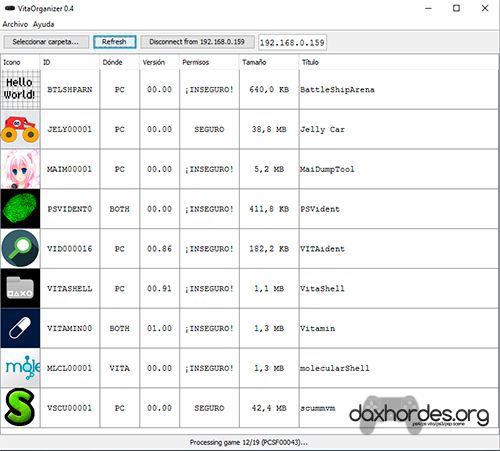Click the VitaOrganizer title bar app icon
The width and height of the screenshot is (500, 451).
click(x=9, y=8)
